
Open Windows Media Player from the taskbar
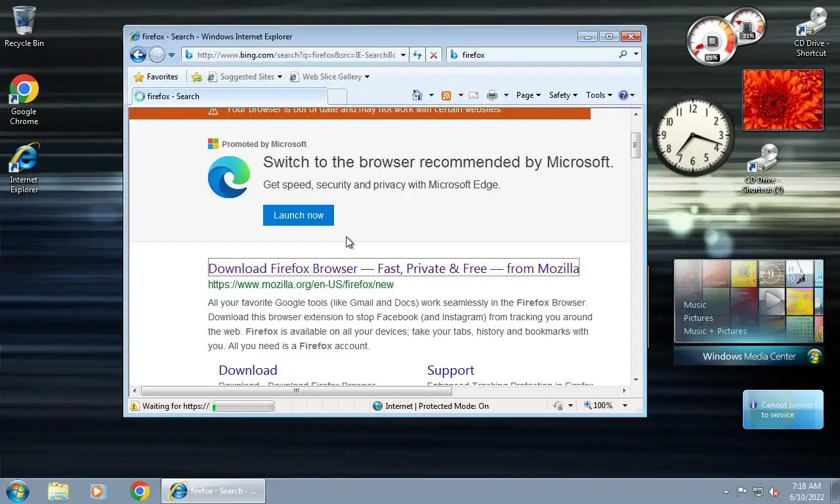pos(98,491)
